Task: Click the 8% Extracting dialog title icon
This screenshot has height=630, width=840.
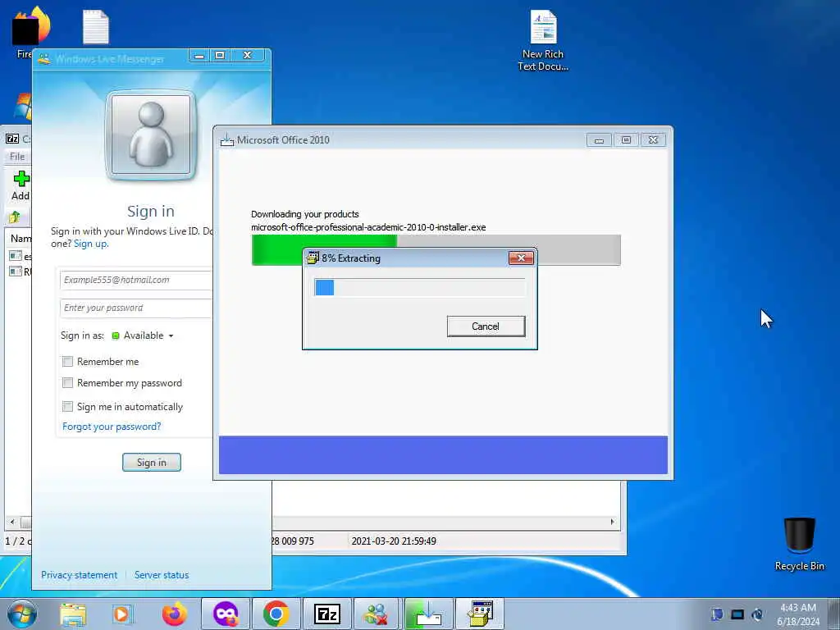Action: [x=313, y=258]
